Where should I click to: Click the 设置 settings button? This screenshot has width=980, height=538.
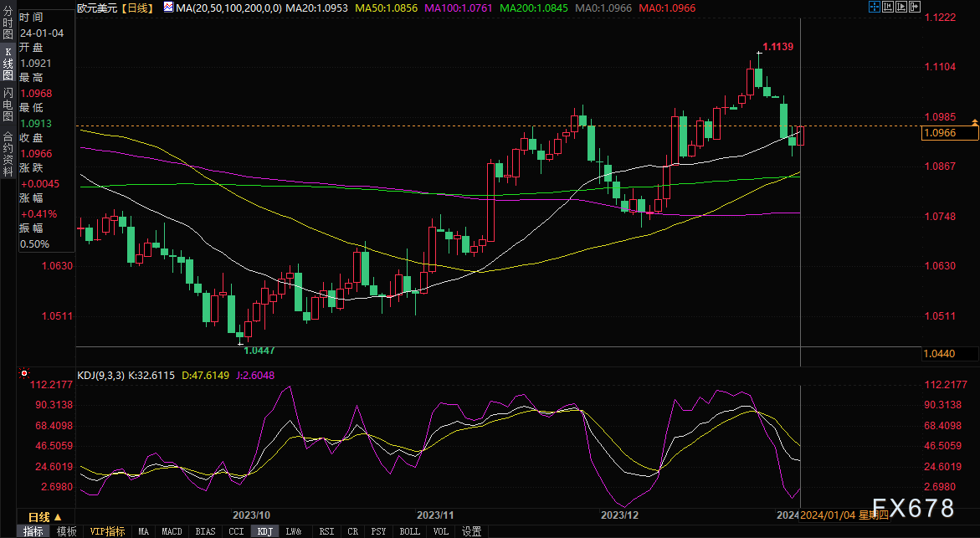point(472,531)
